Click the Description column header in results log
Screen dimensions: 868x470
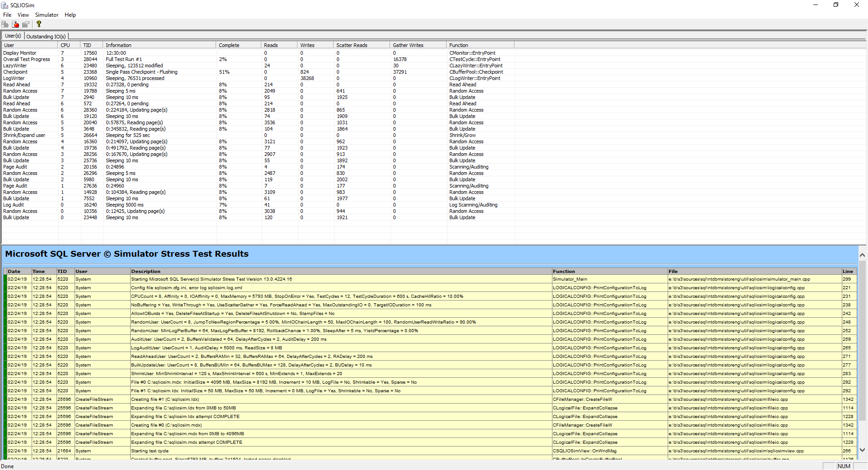tap(341, 271)
